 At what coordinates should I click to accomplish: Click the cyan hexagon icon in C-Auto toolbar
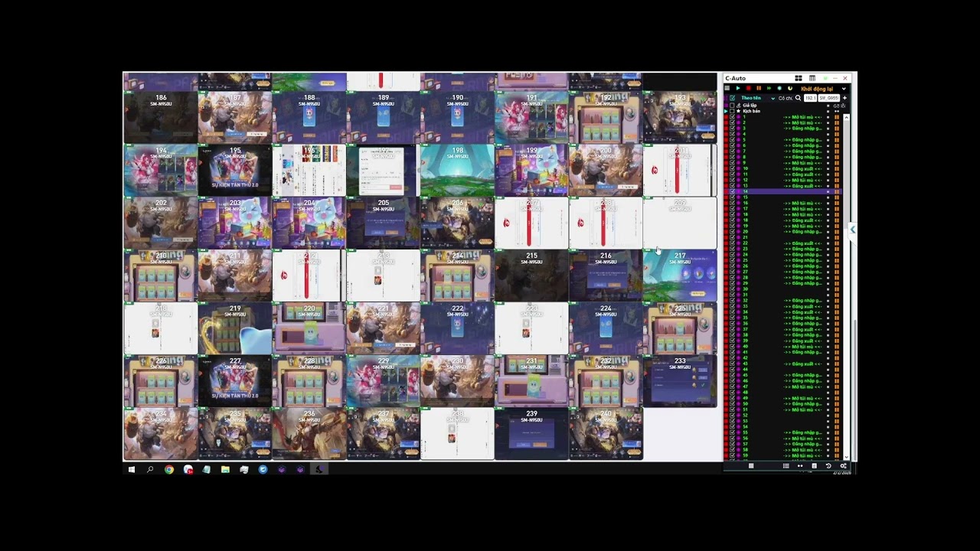(x=779, y=88)
